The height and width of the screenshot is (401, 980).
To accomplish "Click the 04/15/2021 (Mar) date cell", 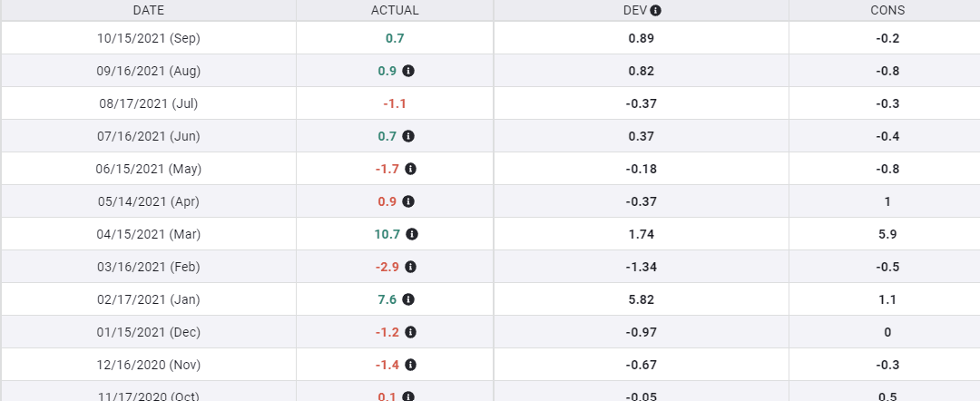I will tap(149, 234).
